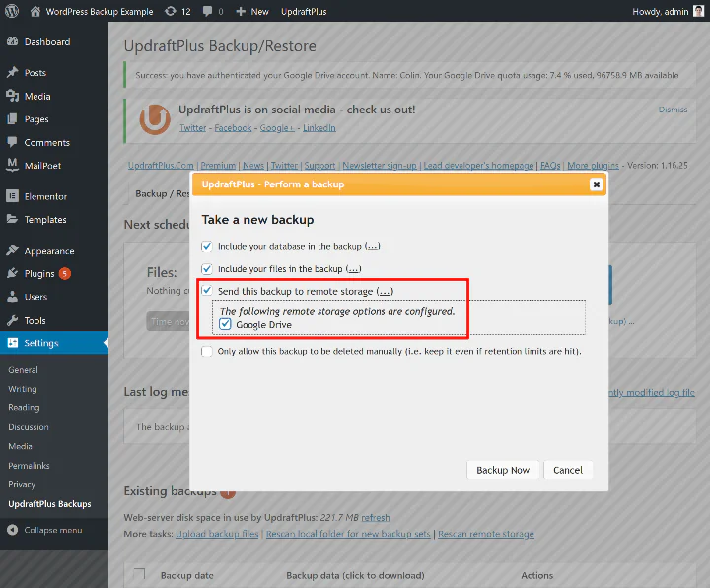
Task: Click the Backup Now button
Action: click(503, 470)
